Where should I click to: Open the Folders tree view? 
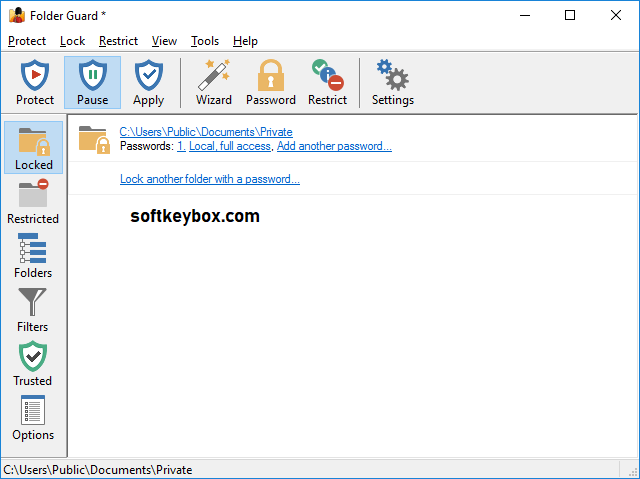click(x=33, y=256)
